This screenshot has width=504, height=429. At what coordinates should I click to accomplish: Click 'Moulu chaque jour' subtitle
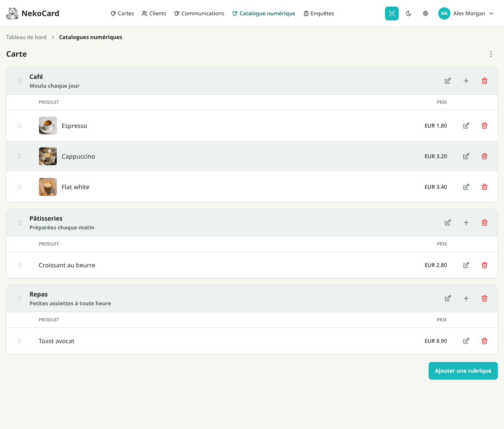tap(55, 86)
